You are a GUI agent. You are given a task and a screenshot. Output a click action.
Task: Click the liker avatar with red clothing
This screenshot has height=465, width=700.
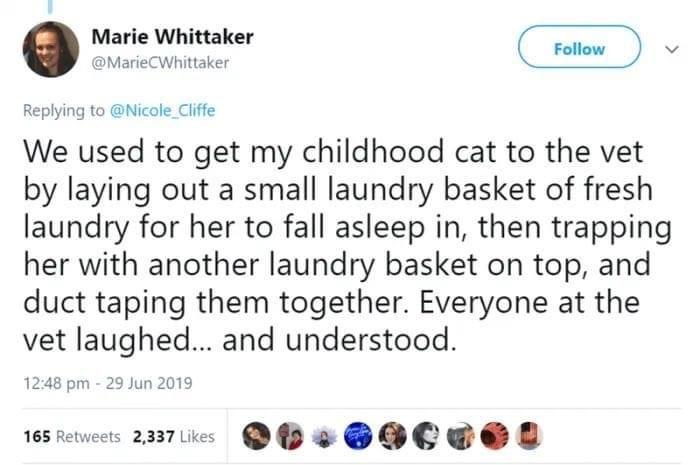289,436
